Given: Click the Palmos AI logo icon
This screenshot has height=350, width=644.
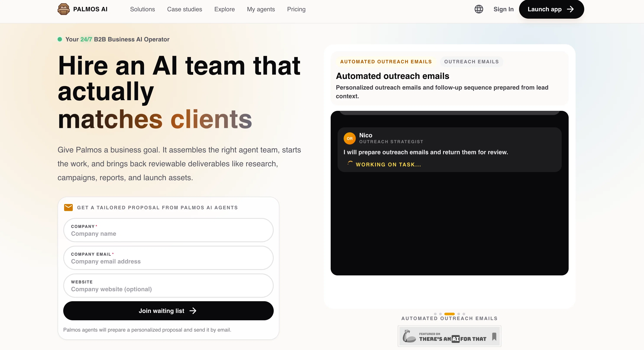Looking at the screenshot, I should [63, 9].
